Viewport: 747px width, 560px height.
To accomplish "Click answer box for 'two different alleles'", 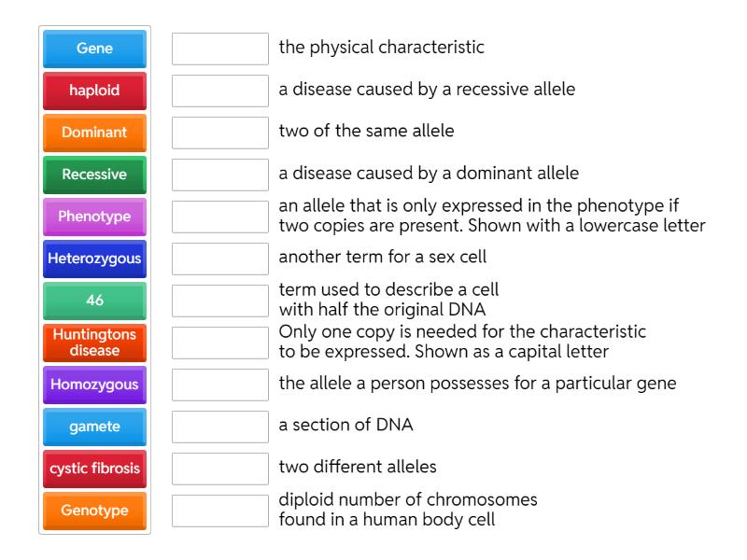I will click(220, 469).
